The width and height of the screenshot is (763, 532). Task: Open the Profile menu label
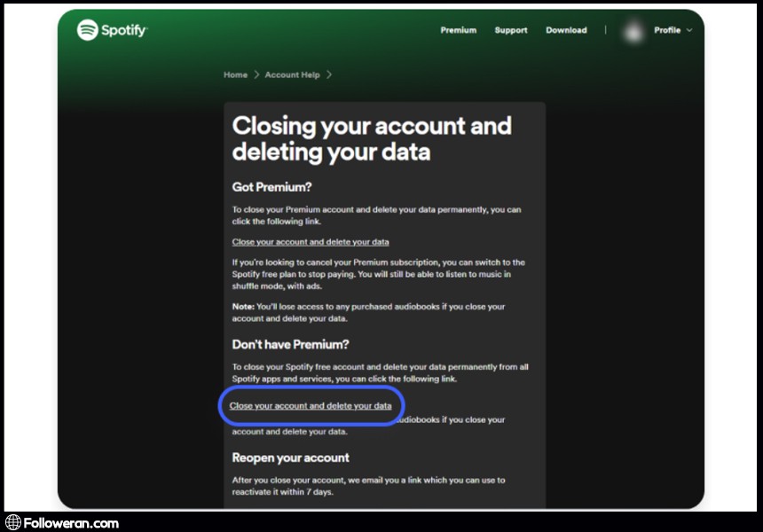pos(667,30)
